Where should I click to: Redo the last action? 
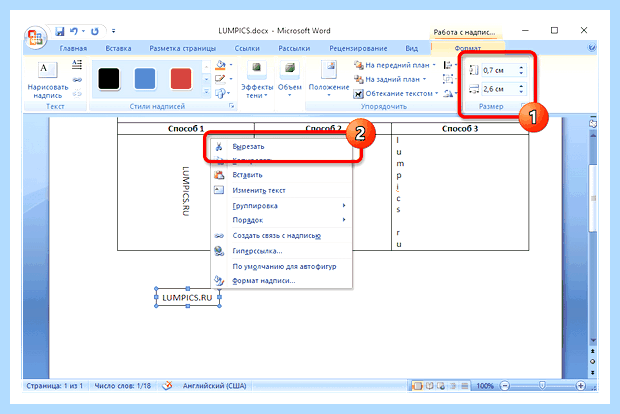(x=95, y=31)
